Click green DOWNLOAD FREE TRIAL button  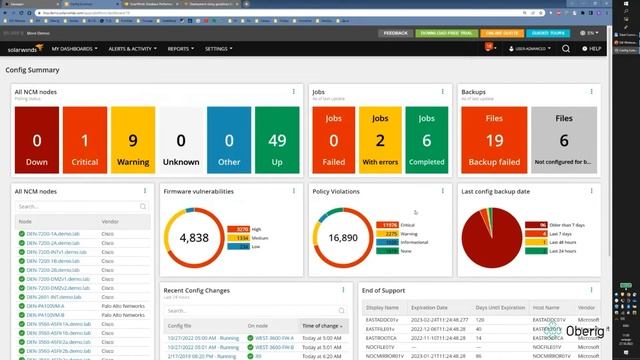[447, 33]
